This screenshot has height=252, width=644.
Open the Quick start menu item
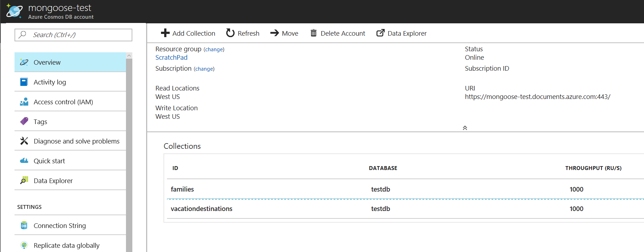point(49,161)
